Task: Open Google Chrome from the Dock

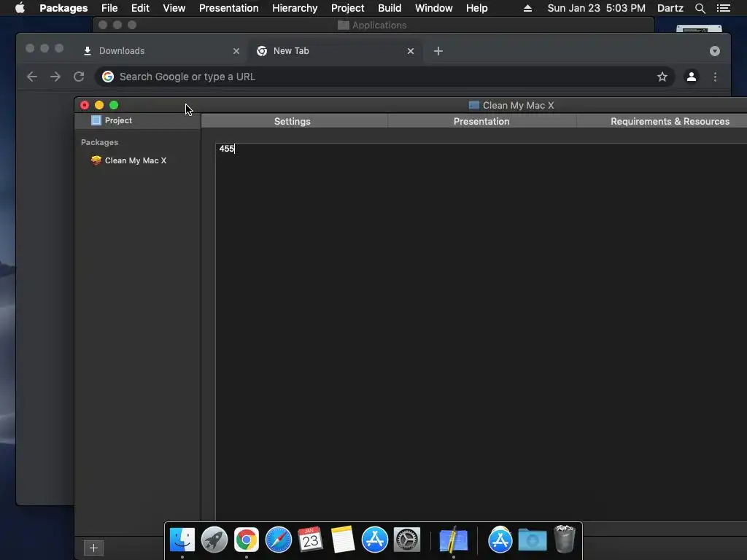Action: point(247,540)
